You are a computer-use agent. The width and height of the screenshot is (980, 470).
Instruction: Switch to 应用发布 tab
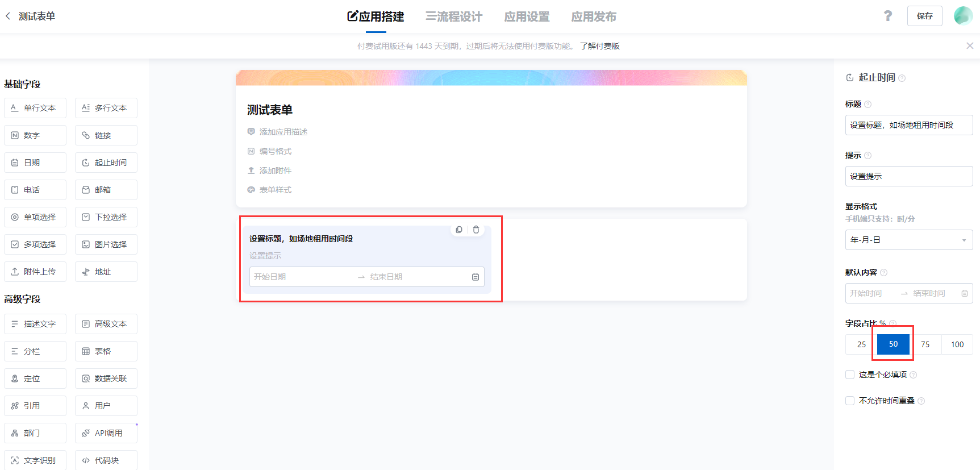point(594,16)
